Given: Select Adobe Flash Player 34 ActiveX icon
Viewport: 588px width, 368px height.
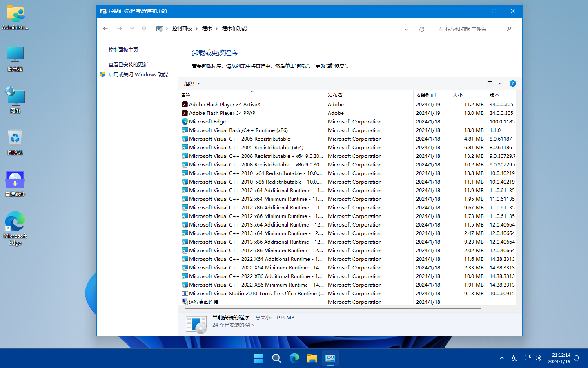Looking at the screenshot, I should click(185, 105).
